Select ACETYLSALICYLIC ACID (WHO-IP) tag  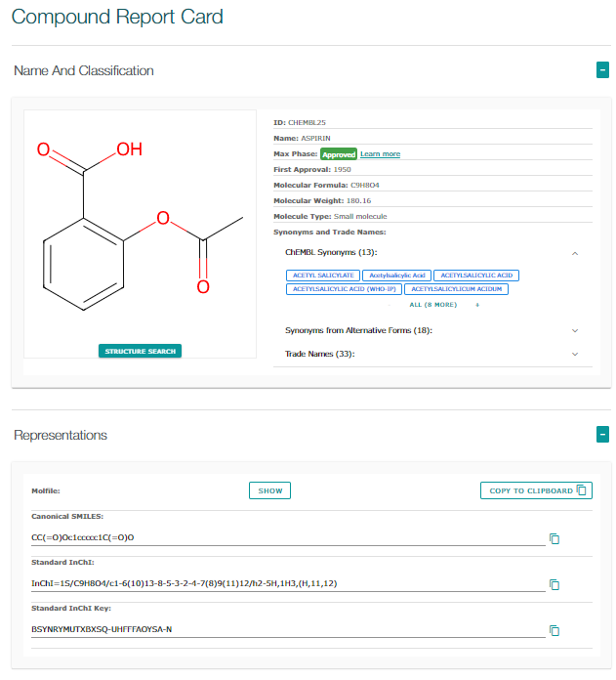[345, 289]
